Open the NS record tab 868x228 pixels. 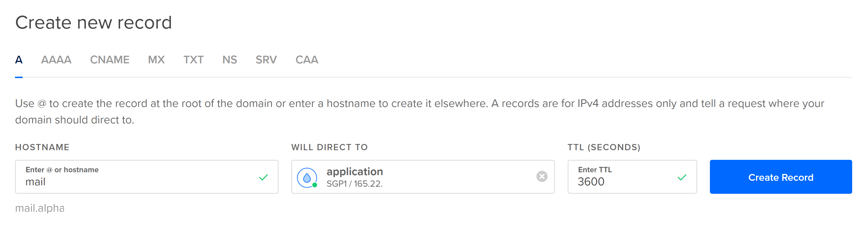click(x=230, y=60)
